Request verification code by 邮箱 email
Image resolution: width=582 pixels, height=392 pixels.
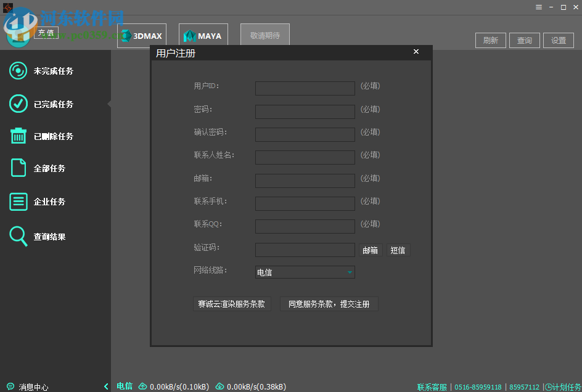[x=371, y=250]
